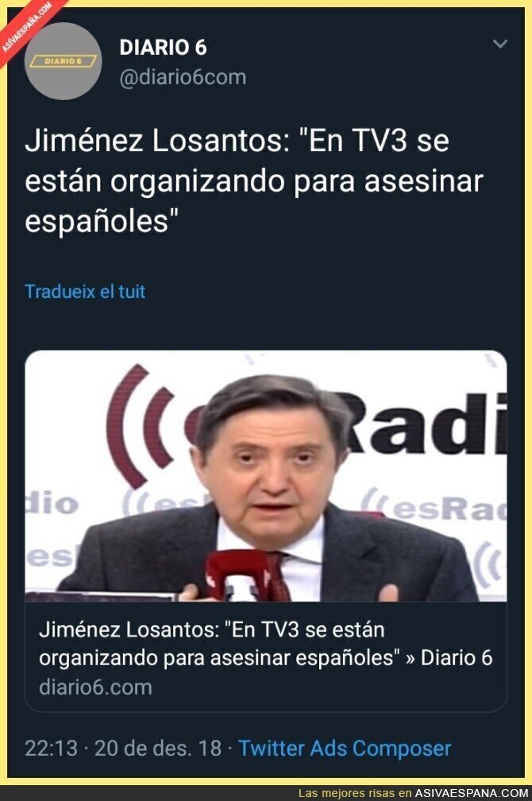Expand the tweet options chevron

(x=499, y=44)
